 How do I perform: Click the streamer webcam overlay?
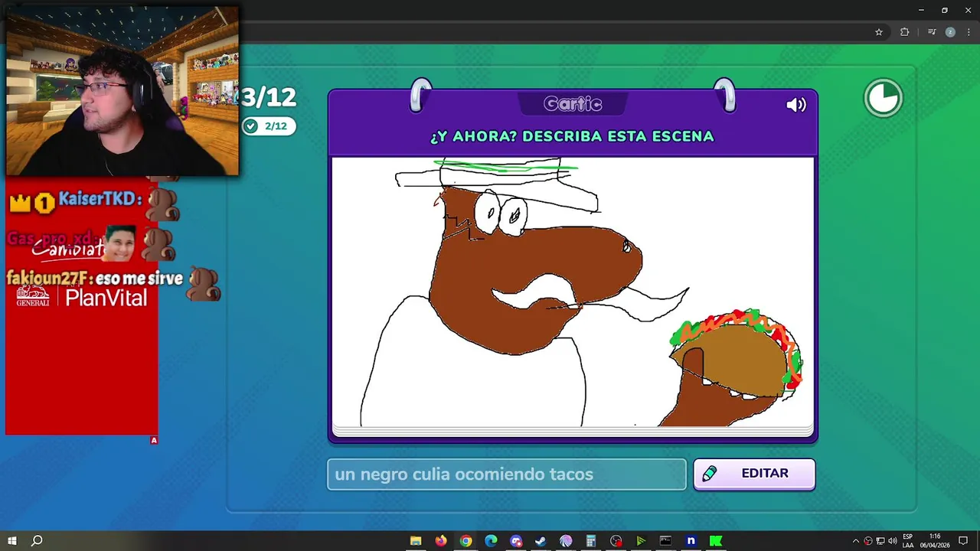pyautogui.click(x=122, y=91)
